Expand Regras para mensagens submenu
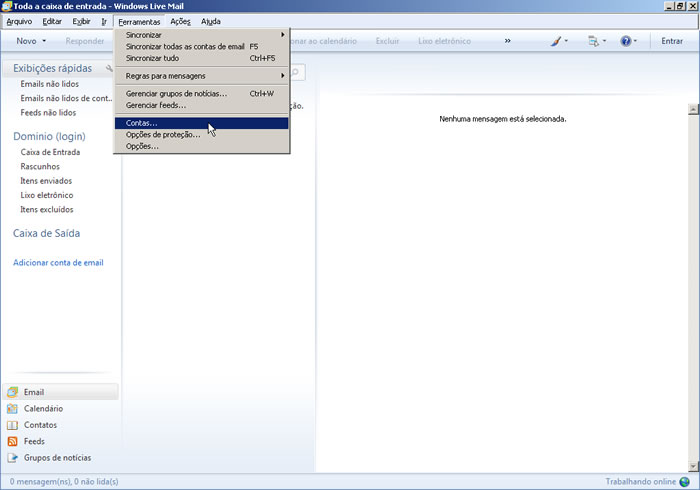 coord(201,76)
